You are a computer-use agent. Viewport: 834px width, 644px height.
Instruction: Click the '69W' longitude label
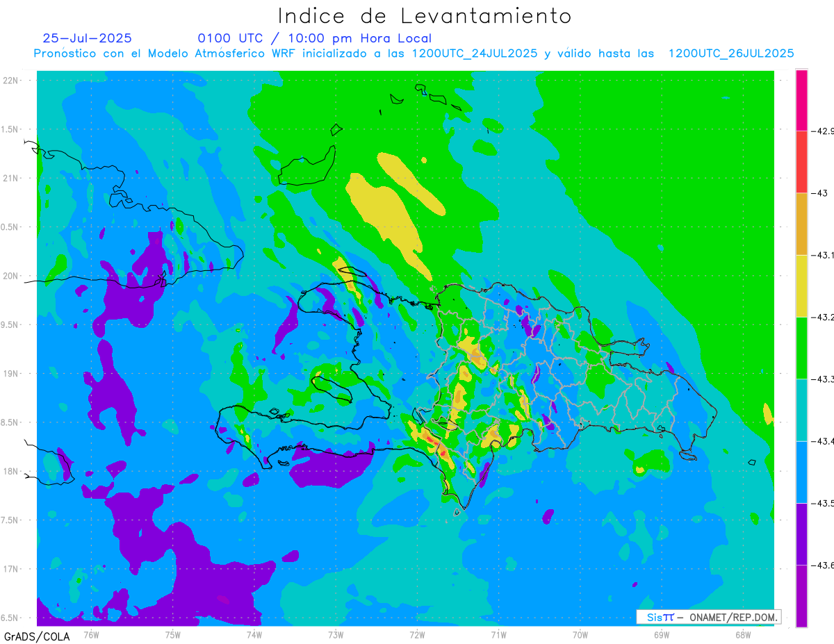point(661,634)
